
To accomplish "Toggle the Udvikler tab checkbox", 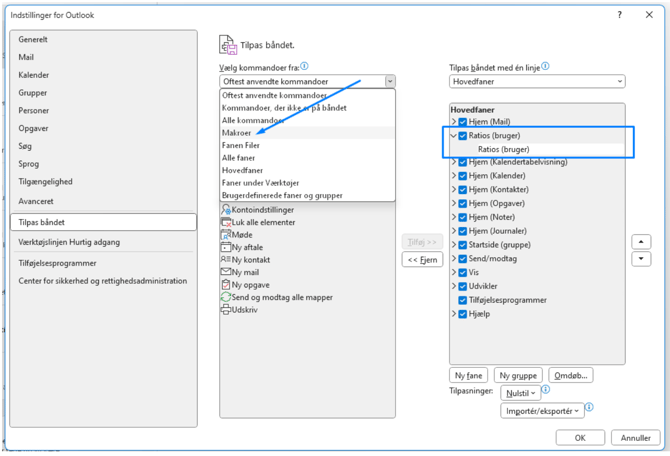I will point(463,286).
